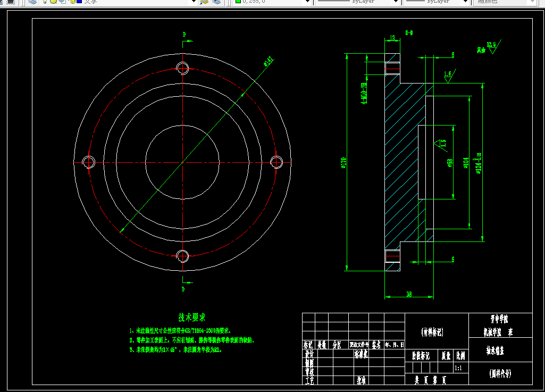Screen dimensions: 545x392
Task: Select the 轴承端盖 part name text
Action: [496, 351]
